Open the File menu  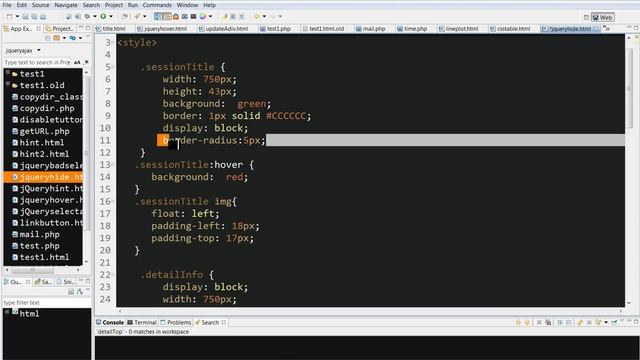(7, 5)
